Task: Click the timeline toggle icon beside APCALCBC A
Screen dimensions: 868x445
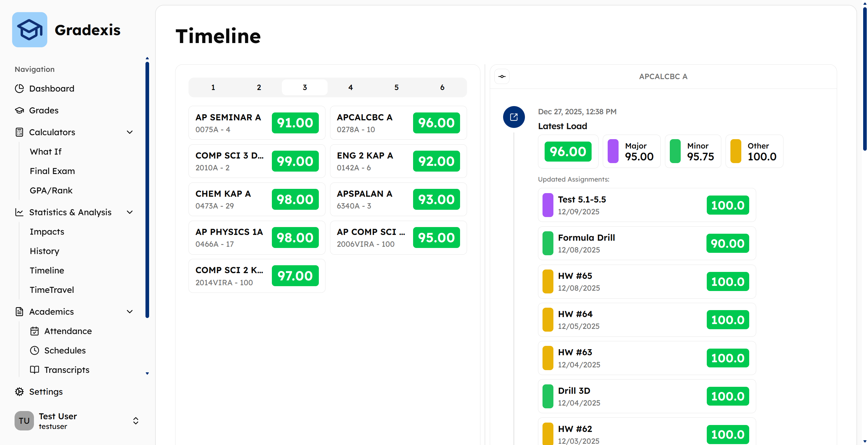Action: [502, 76]
